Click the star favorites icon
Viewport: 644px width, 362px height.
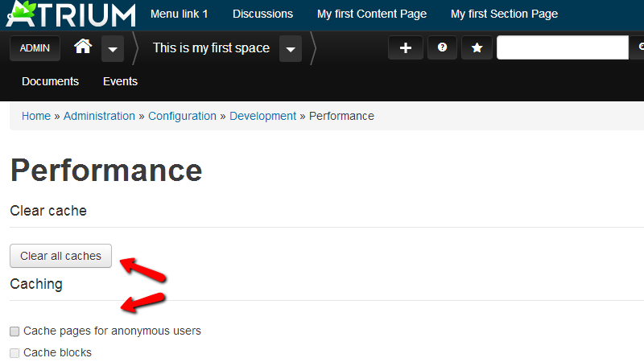pos(477,48)
